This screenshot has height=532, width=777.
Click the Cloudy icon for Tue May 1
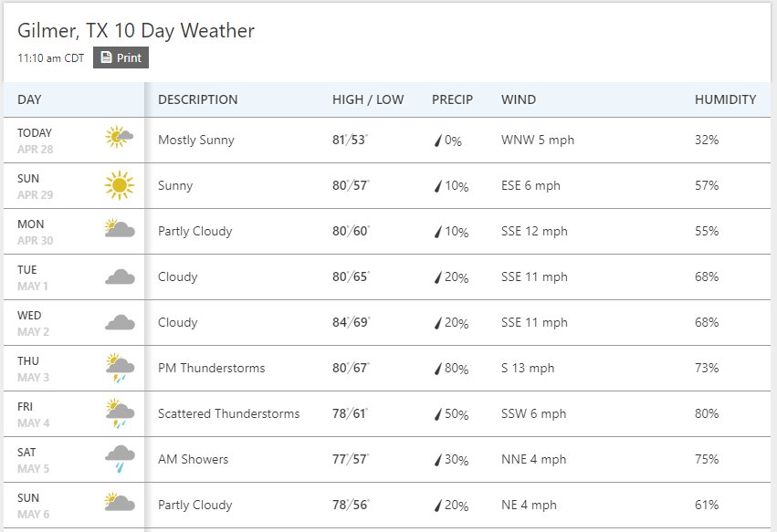pyautogui.click(x=120, y=276)
